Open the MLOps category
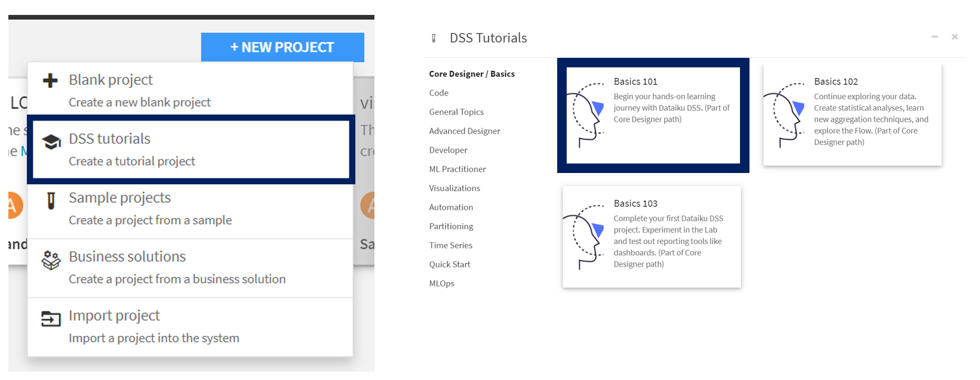 tap(442, 284)
